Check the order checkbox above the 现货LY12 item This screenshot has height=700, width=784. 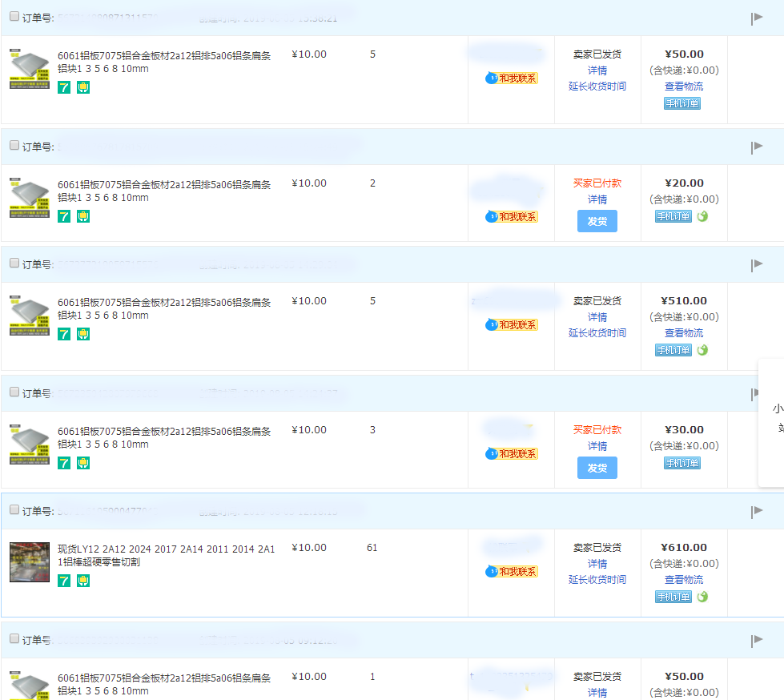14,510
